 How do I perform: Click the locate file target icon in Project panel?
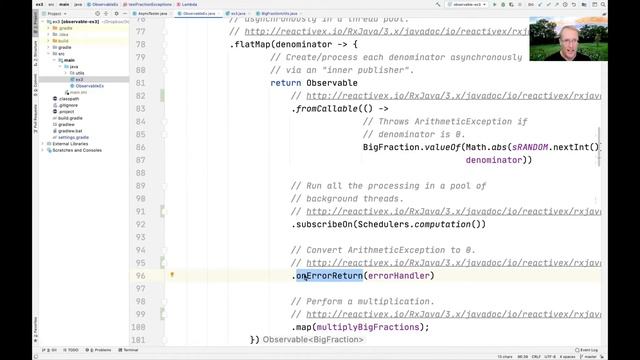[97, 13]
